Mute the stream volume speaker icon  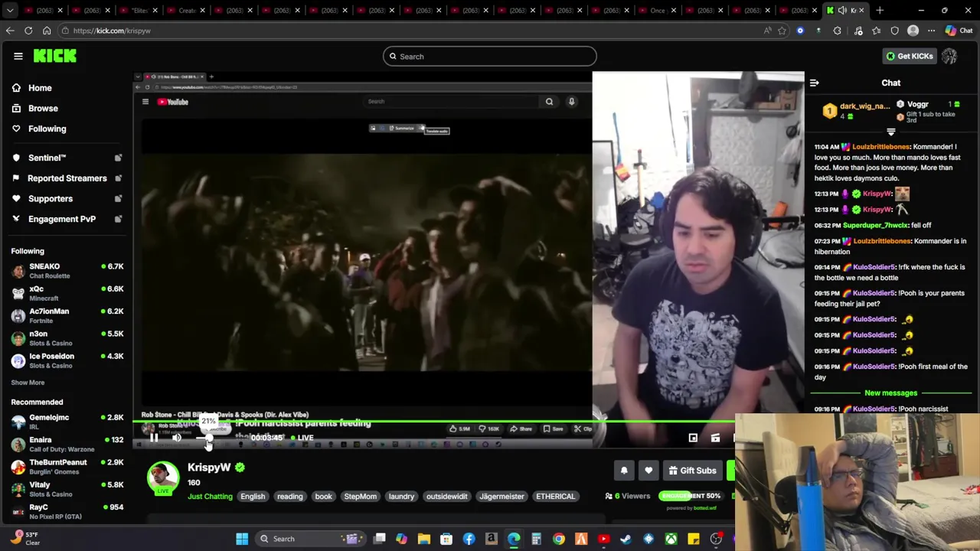click(x=177, y=438)
